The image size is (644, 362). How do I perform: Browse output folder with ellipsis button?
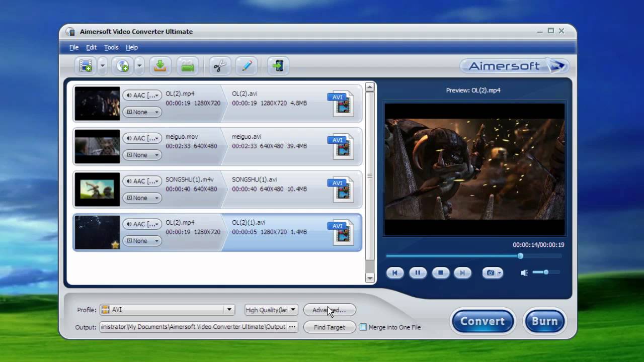pyautogui.click(x=292, y=327)
